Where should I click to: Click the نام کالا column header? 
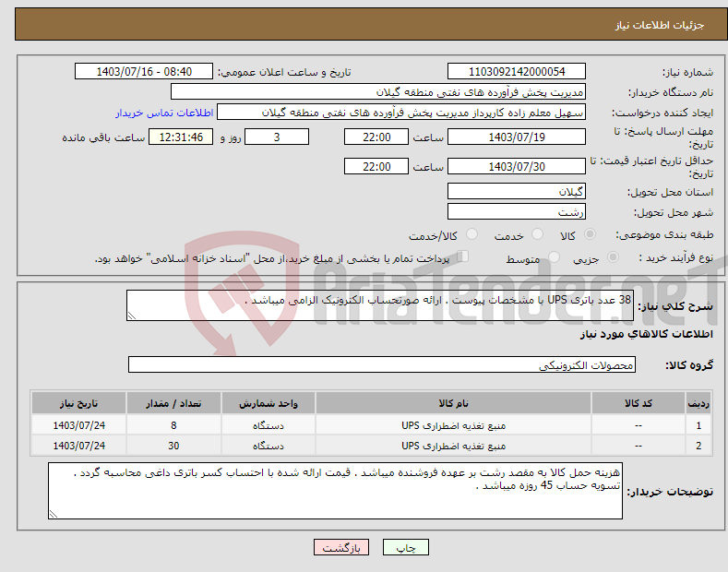point(453,403)
